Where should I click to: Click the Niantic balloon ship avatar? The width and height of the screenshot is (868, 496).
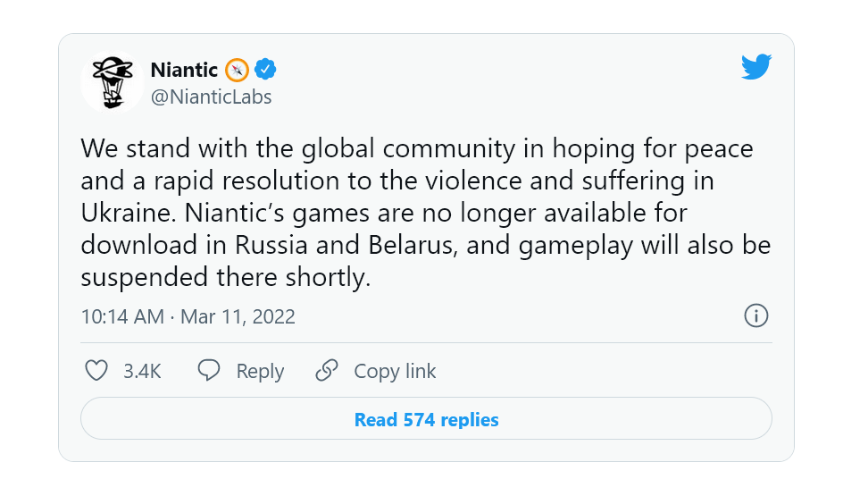tap(113, 81)
